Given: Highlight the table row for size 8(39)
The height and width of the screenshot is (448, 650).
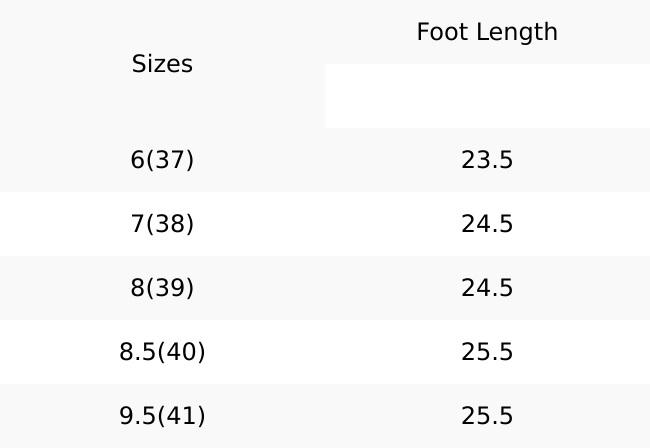Looking at the screenshot, I should (x=325, y=288).
